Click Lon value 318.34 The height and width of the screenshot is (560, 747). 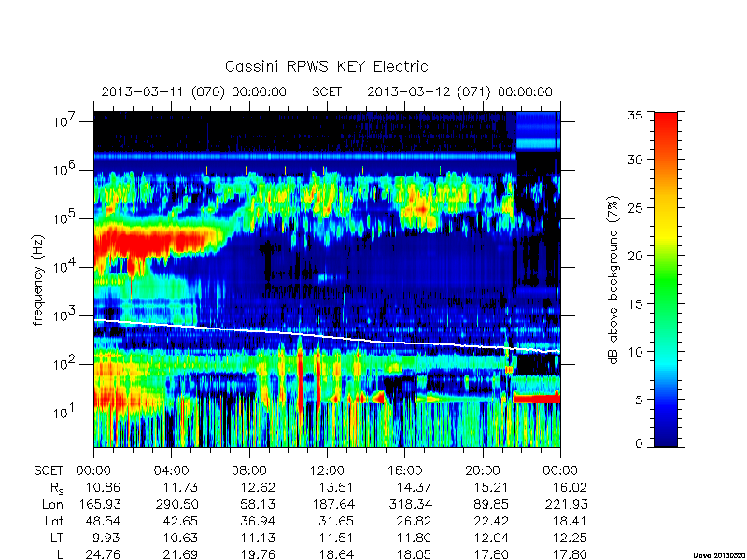coord(410,504)
